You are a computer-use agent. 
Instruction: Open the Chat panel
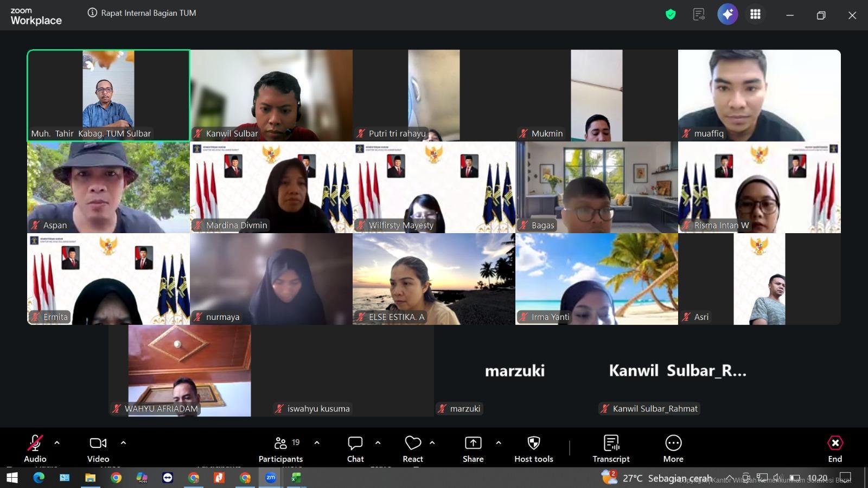point(355,449)
